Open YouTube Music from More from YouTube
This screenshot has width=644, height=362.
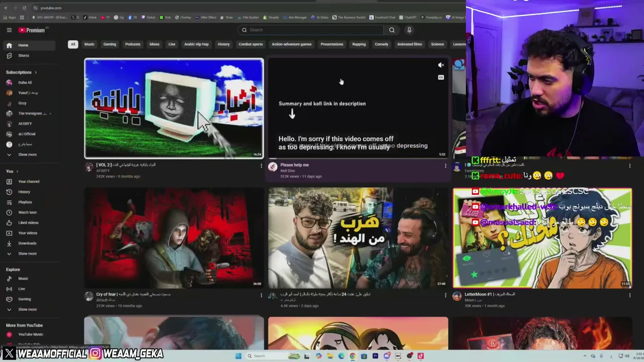[x=31, y=334]
